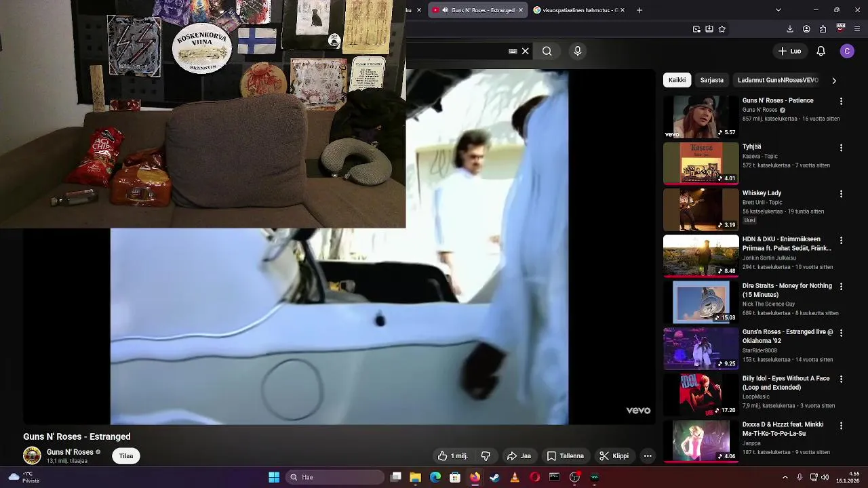868x488 pixels.
Task: Bookmark this page with the star icon
Action: click(722, 29)
